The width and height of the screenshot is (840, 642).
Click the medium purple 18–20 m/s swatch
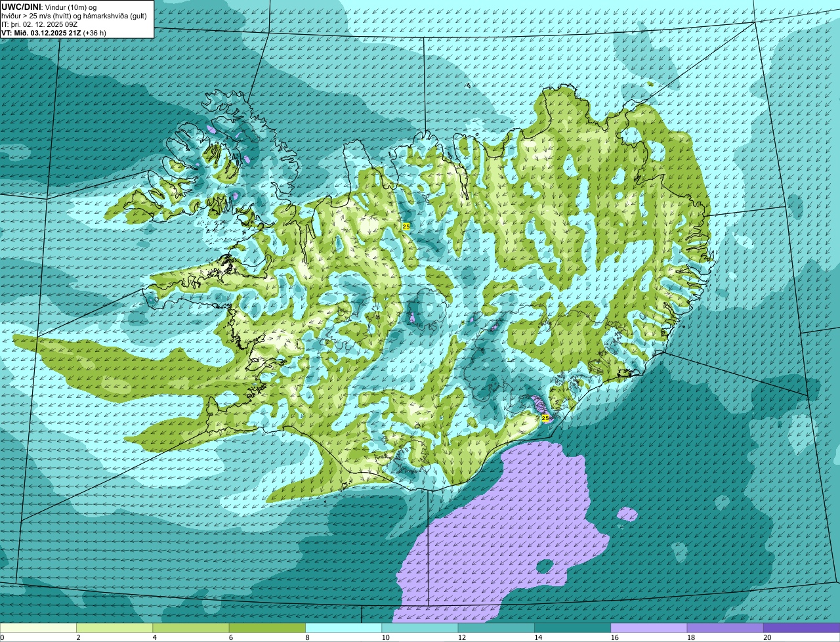pos(725,628)
